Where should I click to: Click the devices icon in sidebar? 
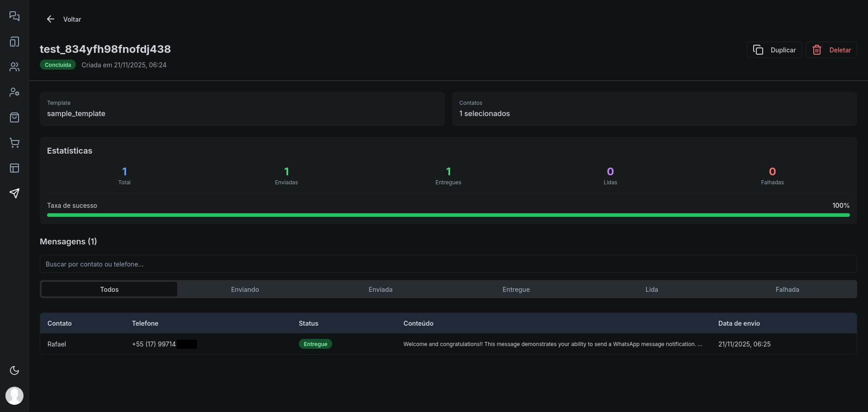click(x=14, y=42)
